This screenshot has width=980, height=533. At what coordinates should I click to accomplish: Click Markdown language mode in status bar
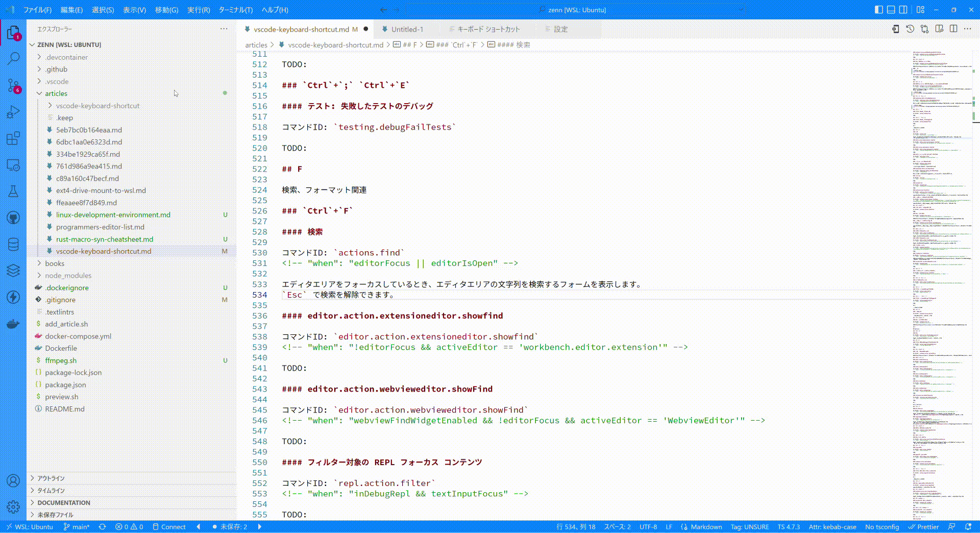706,527
